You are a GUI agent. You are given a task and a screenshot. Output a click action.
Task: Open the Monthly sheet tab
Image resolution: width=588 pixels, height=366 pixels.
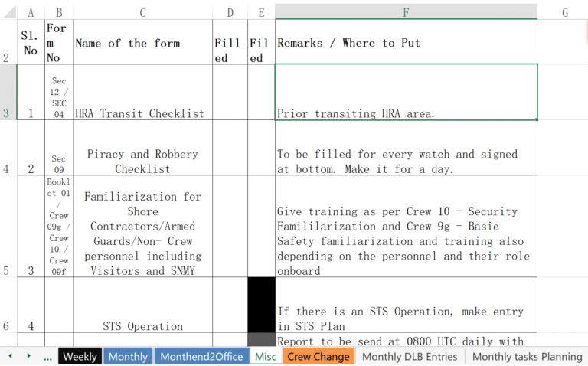pyautogui.click(x=128, y=357)
